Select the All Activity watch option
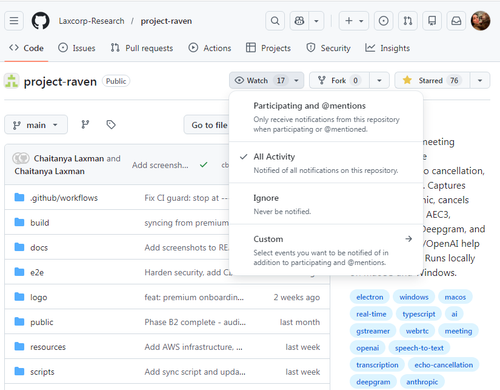The width and height of the screenshot is (500, 390). 326,163
